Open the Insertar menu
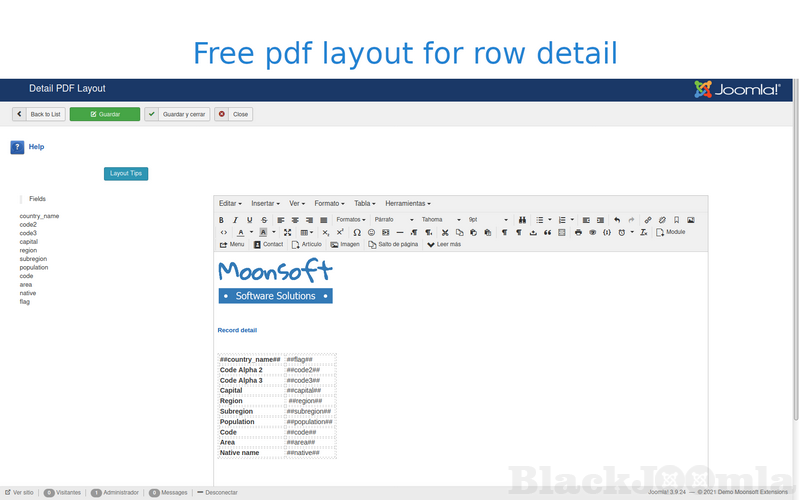This screenshot has height=500, width=800. click(265, 203)
